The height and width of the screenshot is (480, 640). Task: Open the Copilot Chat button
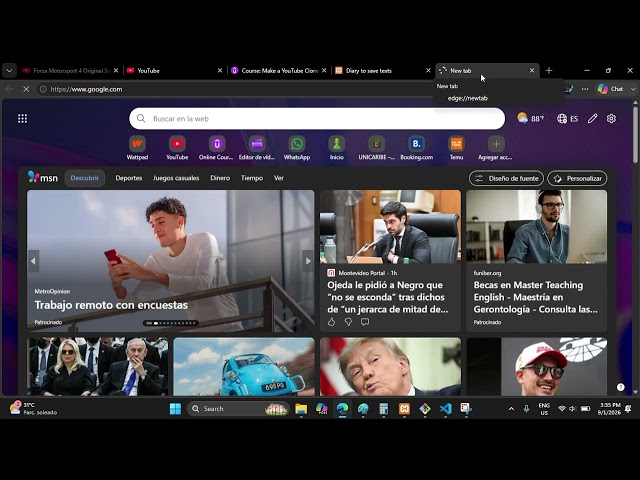click(611, 89)
